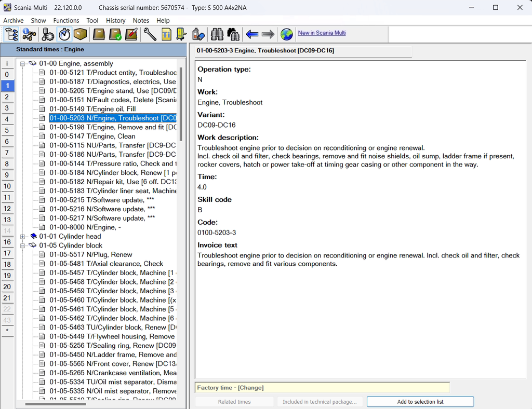
Task: Select main group tab 2
Action: [x=7, y=97]
